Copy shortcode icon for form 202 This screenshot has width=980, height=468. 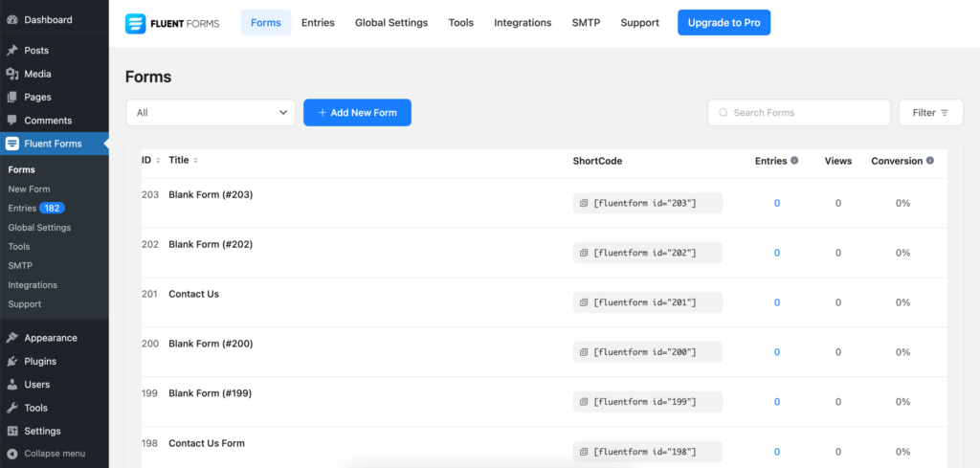(x=584, y=253)
